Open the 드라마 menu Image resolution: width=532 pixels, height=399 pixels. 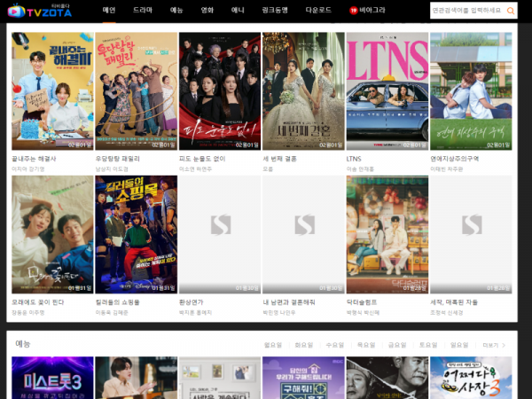click(x=143, y=11)
